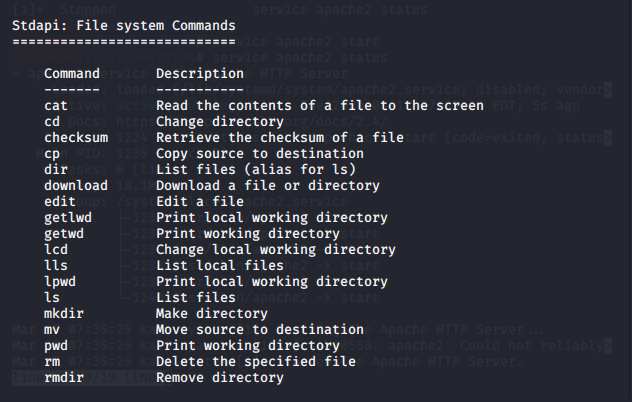Click the 'edit' command entry
Viewport: 632px width, 402px height.
tap(60, 202)
